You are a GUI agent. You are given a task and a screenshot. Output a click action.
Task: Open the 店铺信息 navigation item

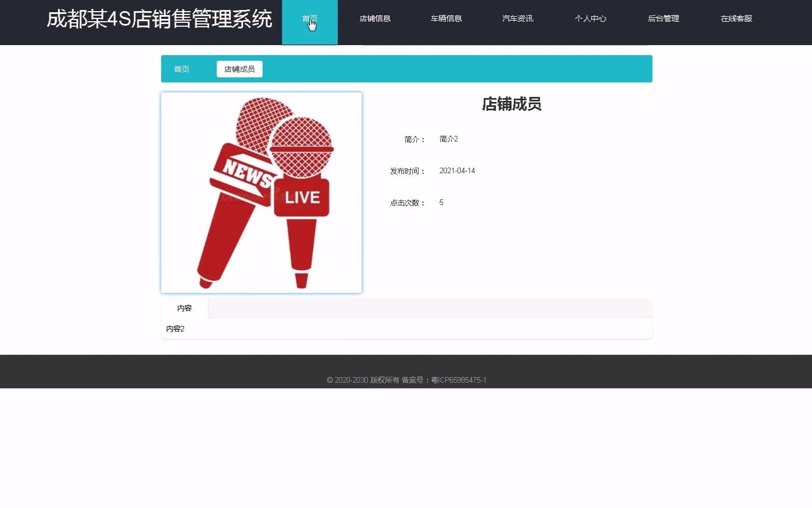pyautogui.click(x=375, y=18)
